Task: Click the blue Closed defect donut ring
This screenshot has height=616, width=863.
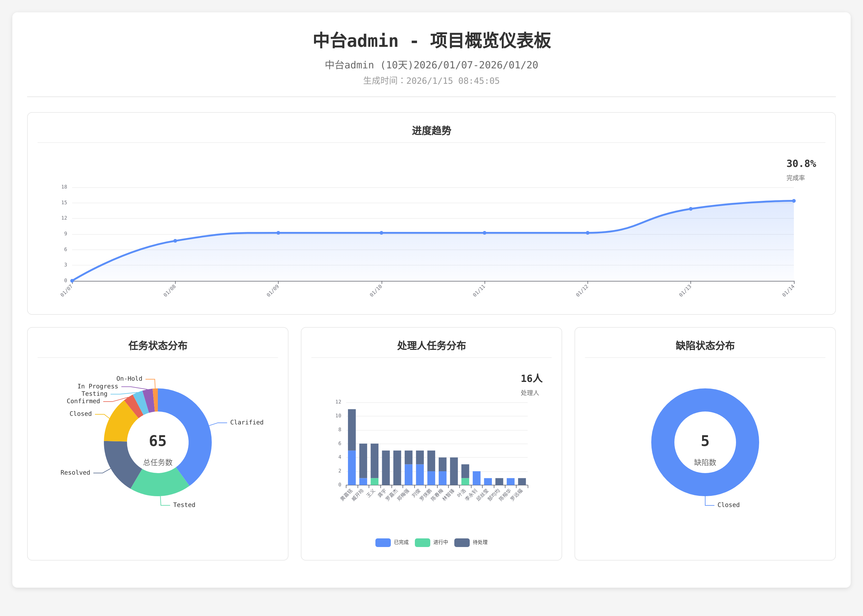Action: click(662, 442)
